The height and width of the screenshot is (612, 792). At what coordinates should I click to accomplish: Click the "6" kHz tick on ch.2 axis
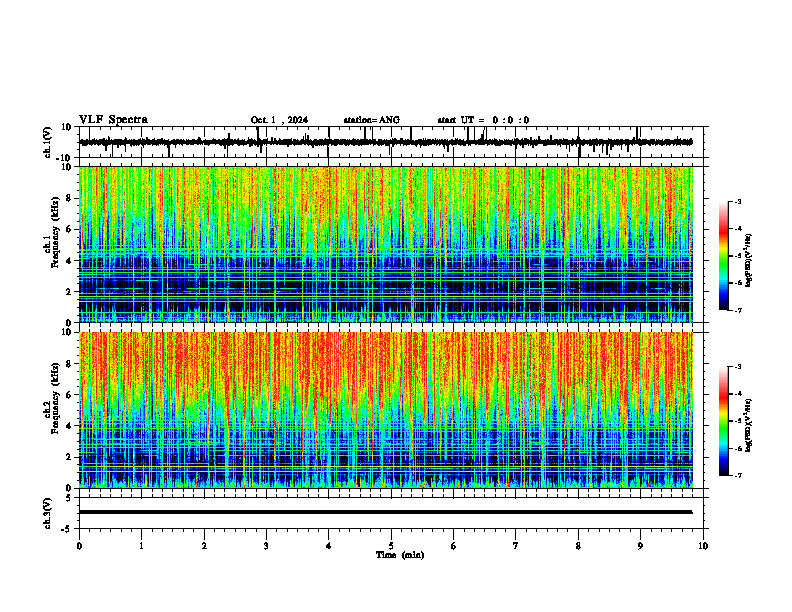click(x=69, y=395)
